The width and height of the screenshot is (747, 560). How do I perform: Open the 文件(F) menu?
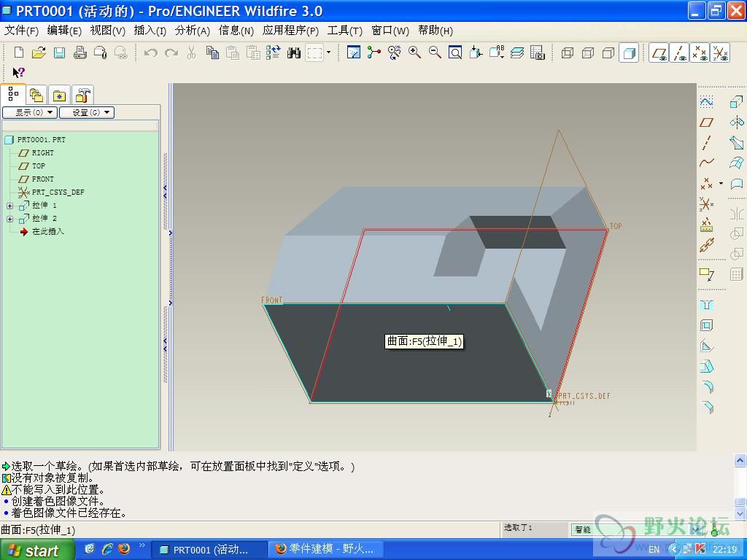[x=21, y=31]
